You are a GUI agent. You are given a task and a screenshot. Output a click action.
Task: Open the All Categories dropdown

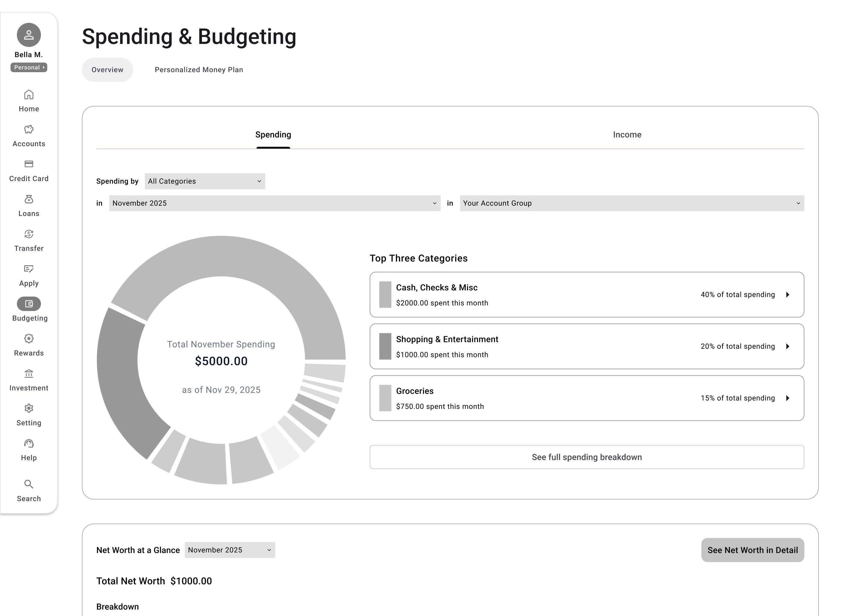[x=205, y=181]
